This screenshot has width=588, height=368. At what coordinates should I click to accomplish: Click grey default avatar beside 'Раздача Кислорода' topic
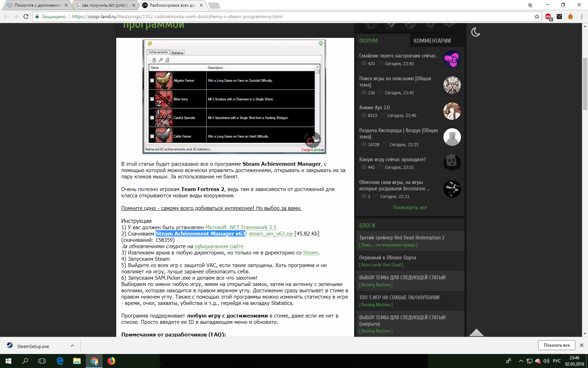click(x=452, y=137)
